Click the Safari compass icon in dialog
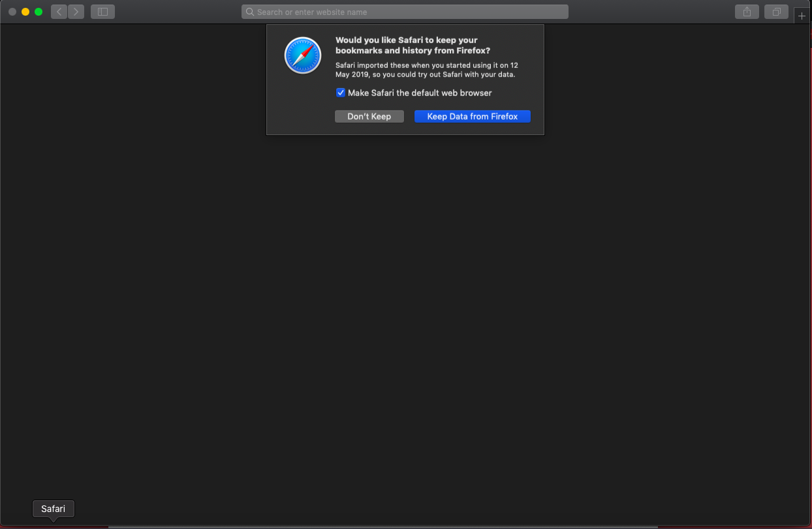812x529 pixels. click(303, 56)
